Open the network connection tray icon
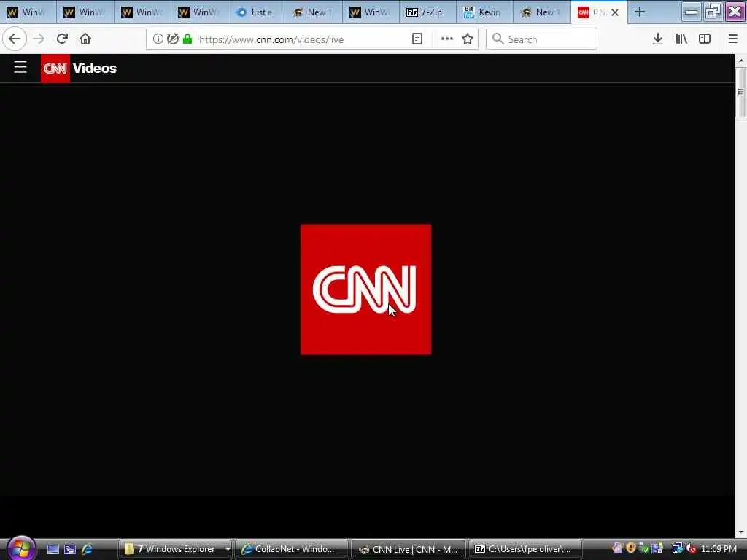Image resolution: width=747 pixels, height=560 pixels. point(677,548)
